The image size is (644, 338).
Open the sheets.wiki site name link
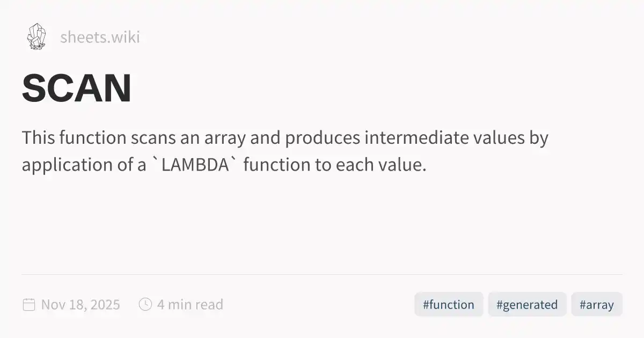point(100,37)
